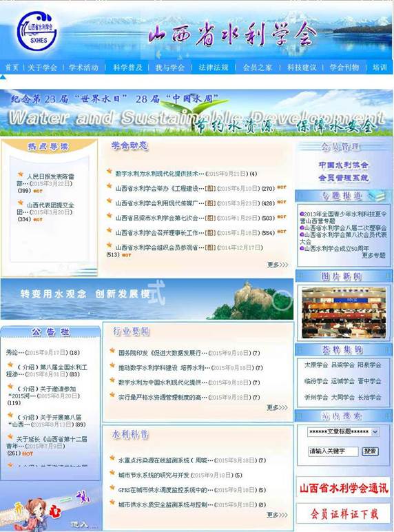
Task: Open the 首页 menu item
Action: 12,68
